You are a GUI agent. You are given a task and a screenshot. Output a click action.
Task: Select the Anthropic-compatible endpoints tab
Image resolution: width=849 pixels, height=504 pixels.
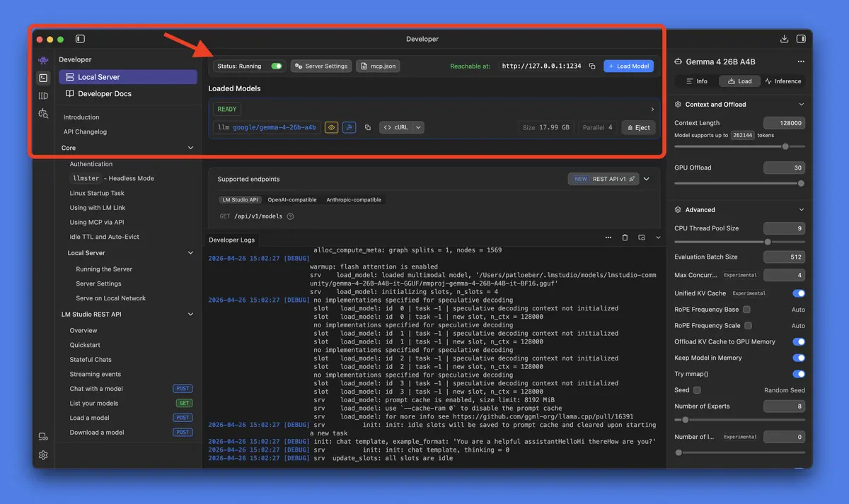point(354,199)
